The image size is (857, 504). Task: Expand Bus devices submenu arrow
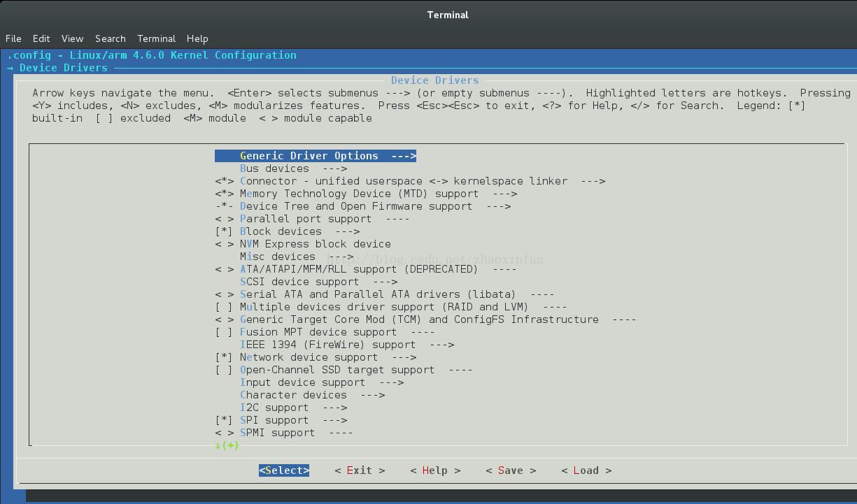334,168
